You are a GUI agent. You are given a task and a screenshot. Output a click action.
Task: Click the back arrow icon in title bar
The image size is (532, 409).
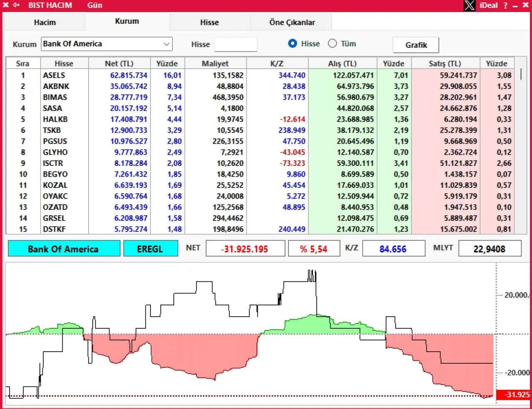click(16, 5)
